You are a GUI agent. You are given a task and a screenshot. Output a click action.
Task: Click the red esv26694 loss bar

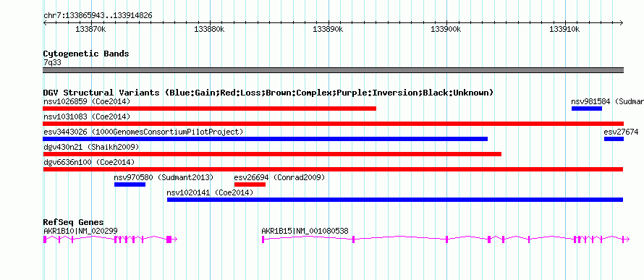pyautogui.click(x=250, y=184)
